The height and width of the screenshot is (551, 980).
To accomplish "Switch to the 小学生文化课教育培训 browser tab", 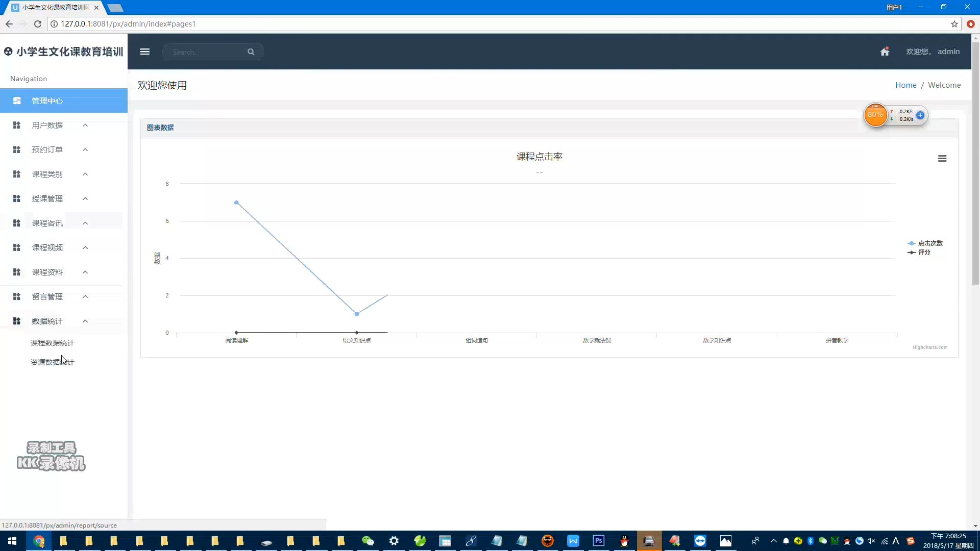I will (x=55, y=8).
